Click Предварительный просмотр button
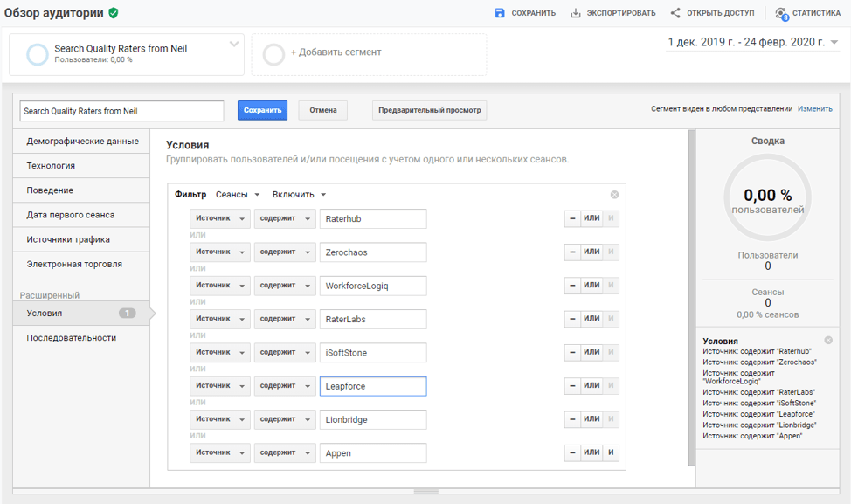This screenshot has height=504, width=851. click(429, 110)
